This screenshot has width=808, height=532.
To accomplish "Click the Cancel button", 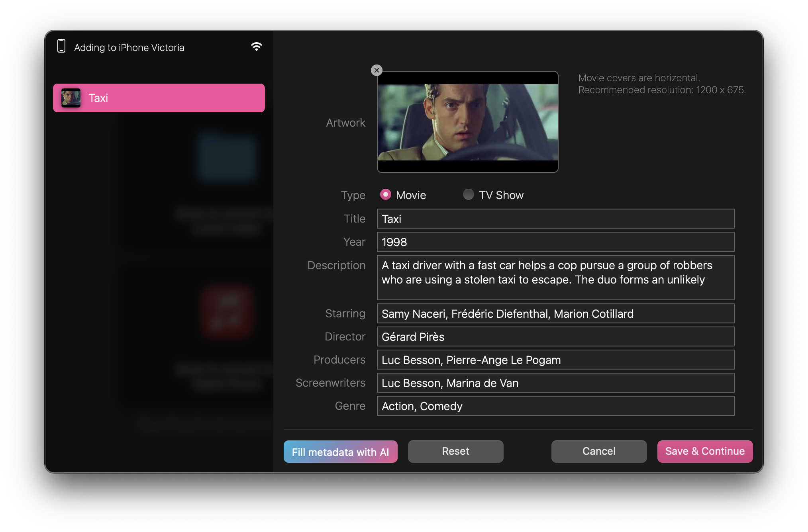I will [x=599, y=451].
